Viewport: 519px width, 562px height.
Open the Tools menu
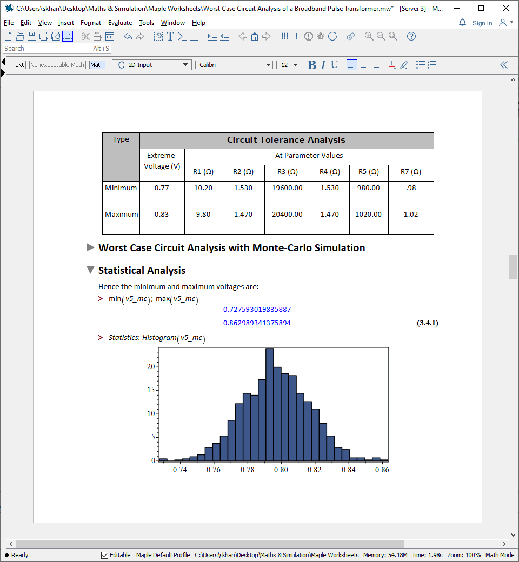click(146, 23)
